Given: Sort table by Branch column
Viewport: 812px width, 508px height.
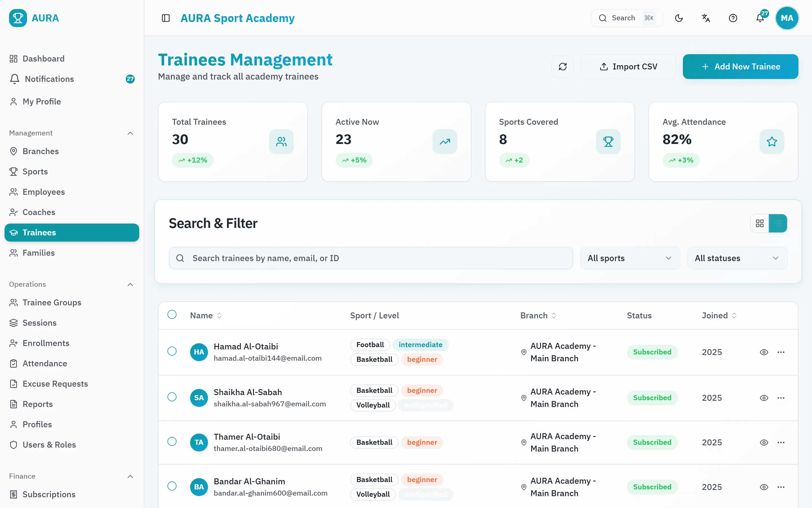Looking at the screenshot, I should click(538, 316).
